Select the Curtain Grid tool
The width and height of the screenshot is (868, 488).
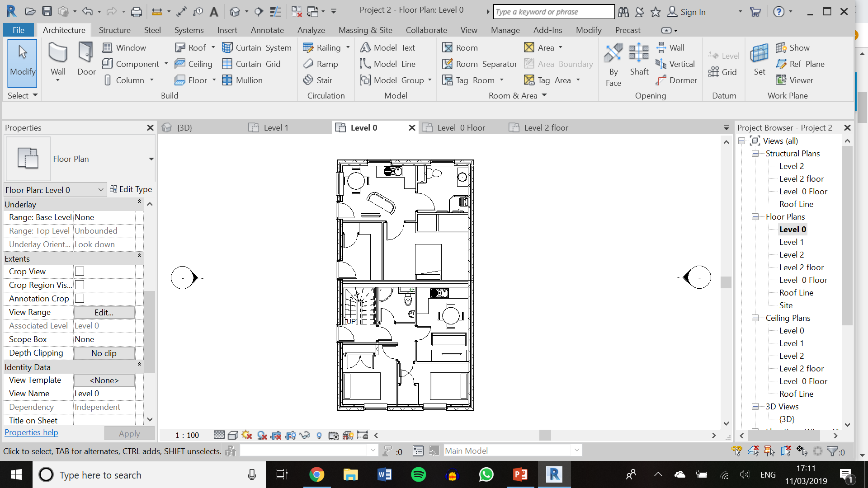(251, 64)
